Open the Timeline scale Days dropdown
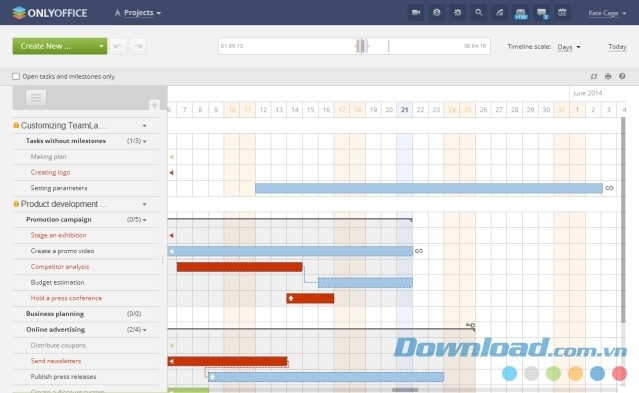Viewport: 639px width, 393px height. [569, 47]
